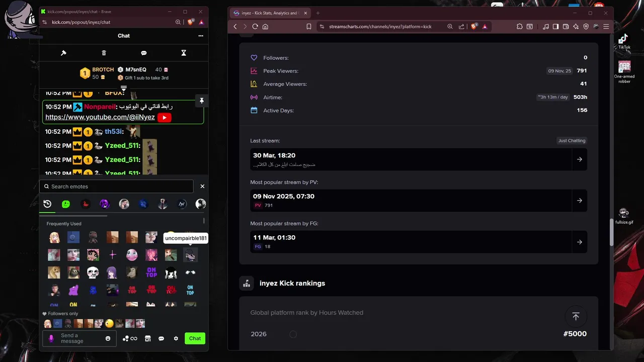Image resolution: width=644 pixels, height=362 pixels.
Task: Open the Brave VPN shield icon
Action: (586, 27)
